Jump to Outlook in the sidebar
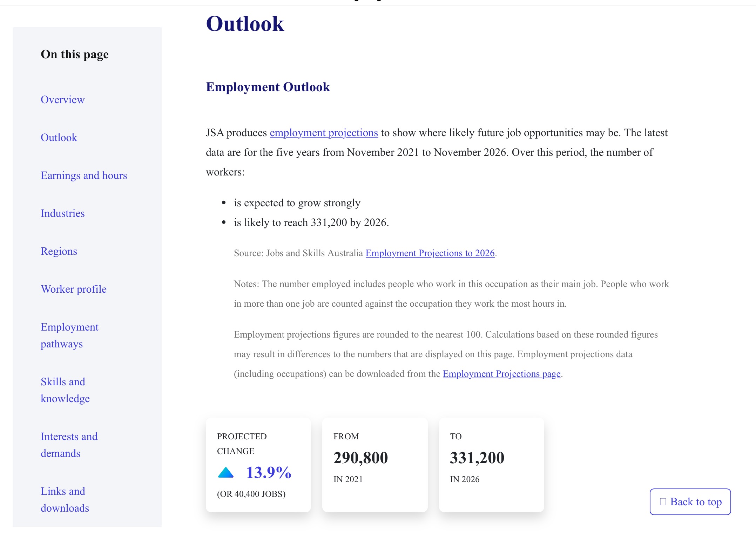 click(x=59, y=138)
